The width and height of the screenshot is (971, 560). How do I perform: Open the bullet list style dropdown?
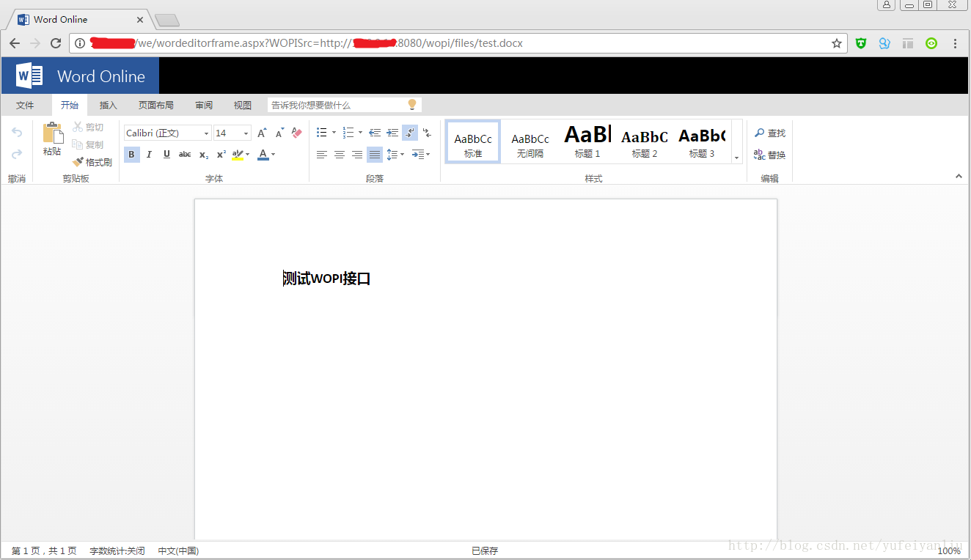pos(334,133)
